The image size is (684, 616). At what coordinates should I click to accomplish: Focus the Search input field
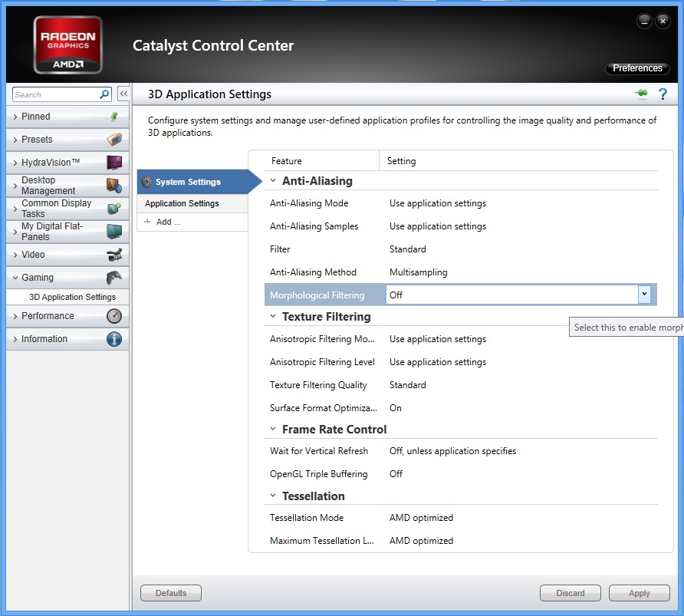tap(56, 94)
